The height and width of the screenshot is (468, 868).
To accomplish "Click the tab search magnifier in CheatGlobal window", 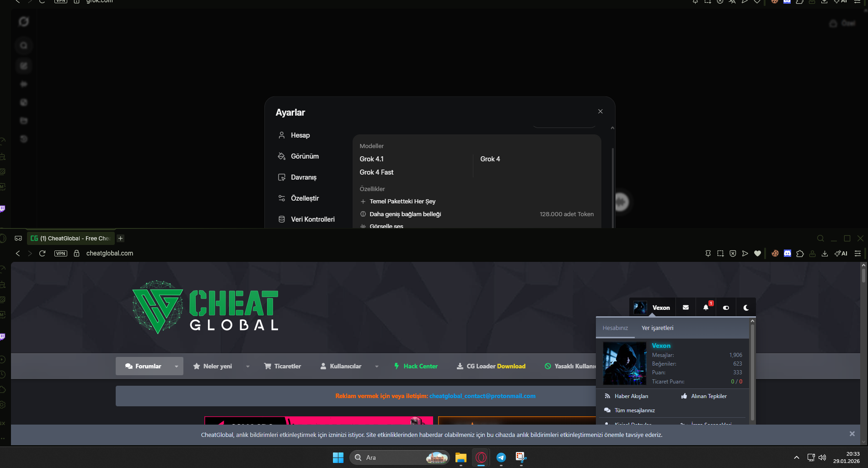I will click(820, 239).
